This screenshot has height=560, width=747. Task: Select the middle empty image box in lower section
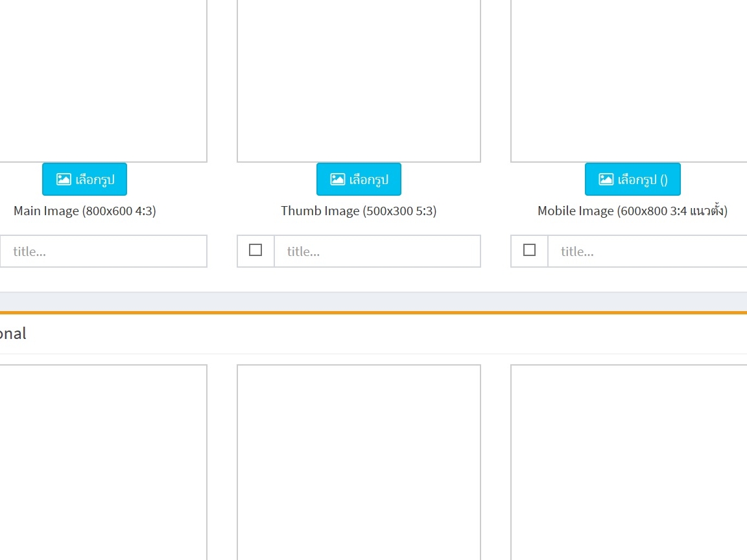click(359, 461)
